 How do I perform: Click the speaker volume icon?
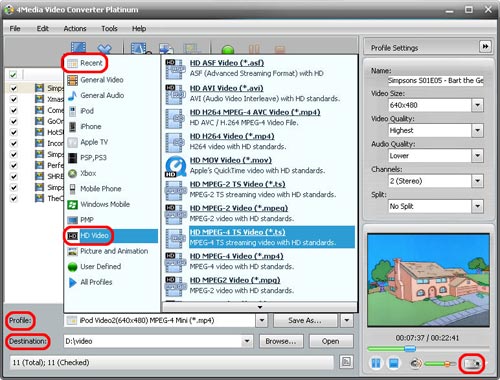(x=415, y=363)
